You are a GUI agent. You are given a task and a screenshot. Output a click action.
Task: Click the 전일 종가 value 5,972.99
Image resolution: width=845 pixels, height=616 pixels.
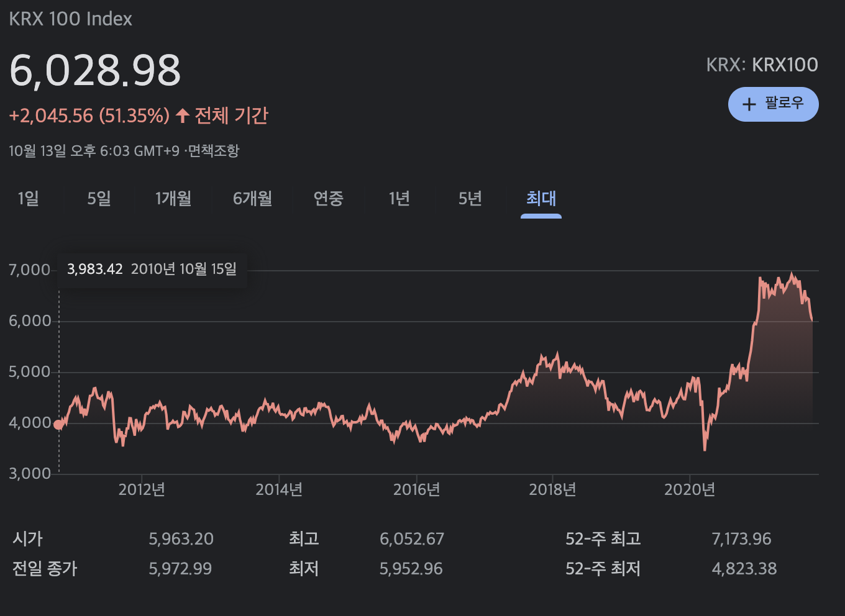[180, 569]
